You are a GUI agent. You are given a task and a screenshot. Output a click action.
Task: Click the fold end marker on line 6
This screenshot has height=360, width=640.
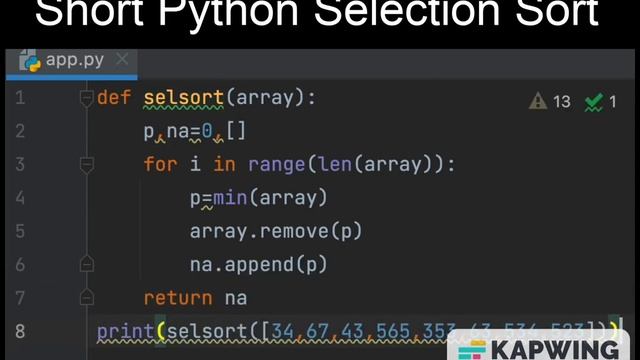coord(87,264)
